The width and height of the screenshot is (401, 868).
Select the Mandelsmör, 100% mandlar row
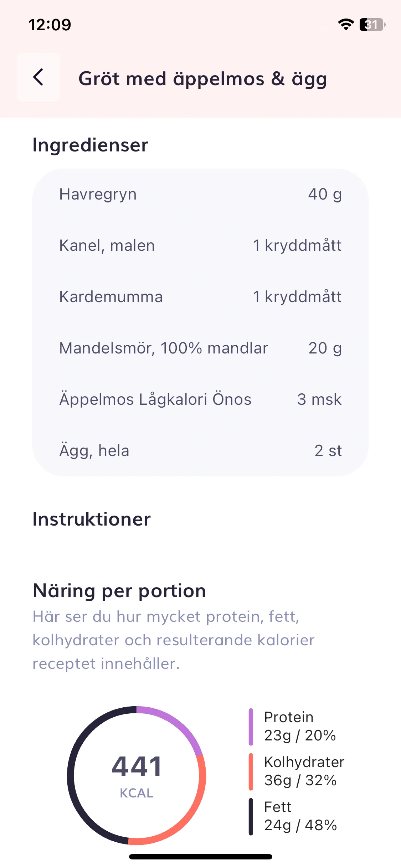tap(200, 348)
